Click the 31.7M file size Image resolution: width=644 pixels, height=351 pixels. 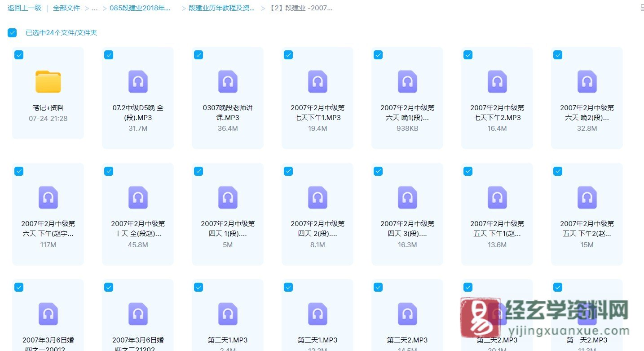138,129
